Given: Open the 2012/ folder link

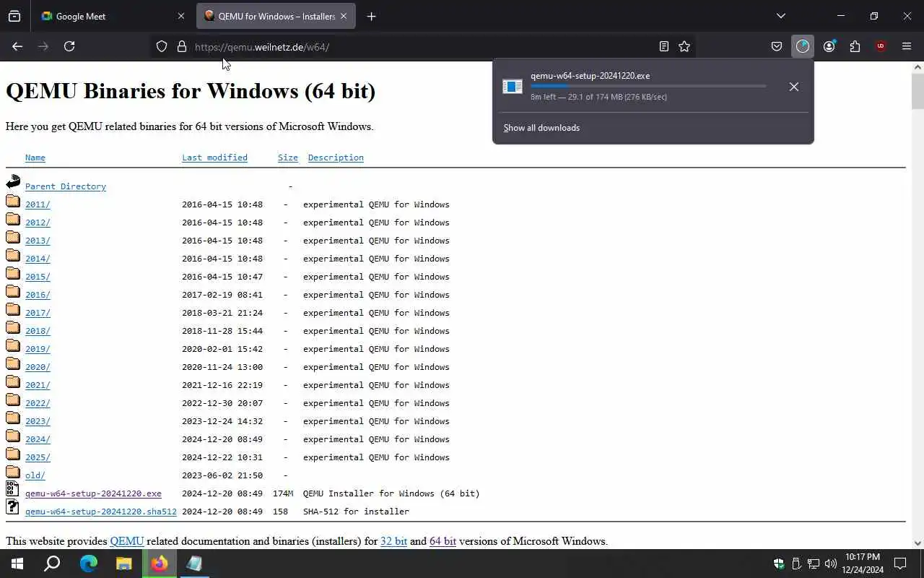Looking at the screenshot, I should 38,223.
